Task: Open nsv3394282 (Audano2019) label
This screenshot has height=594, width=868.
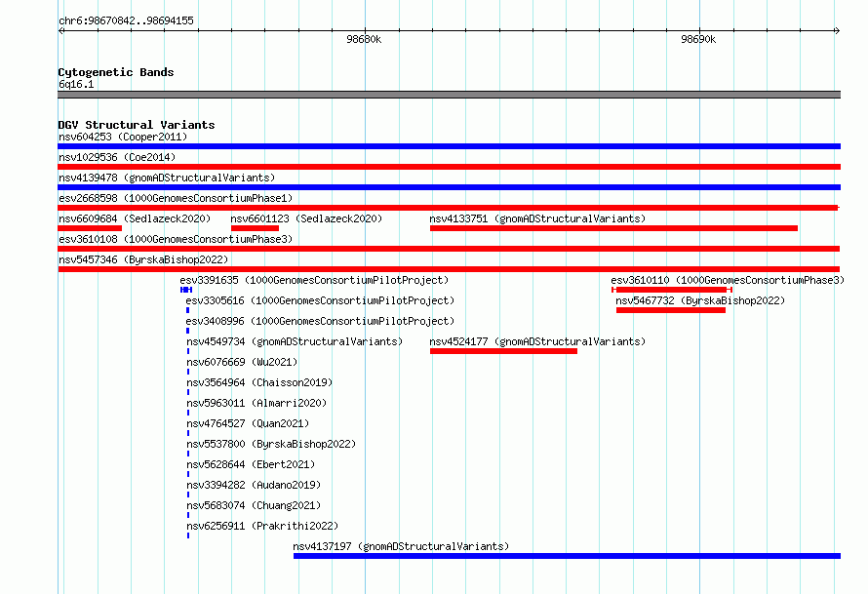Action: (254, 485)
